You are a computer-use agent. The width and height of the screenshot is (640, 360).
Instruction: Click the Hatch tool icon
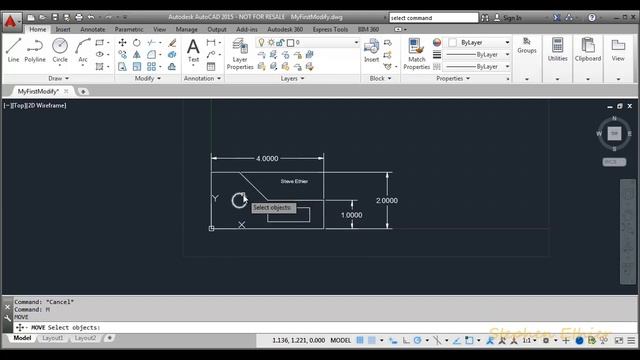100,67
